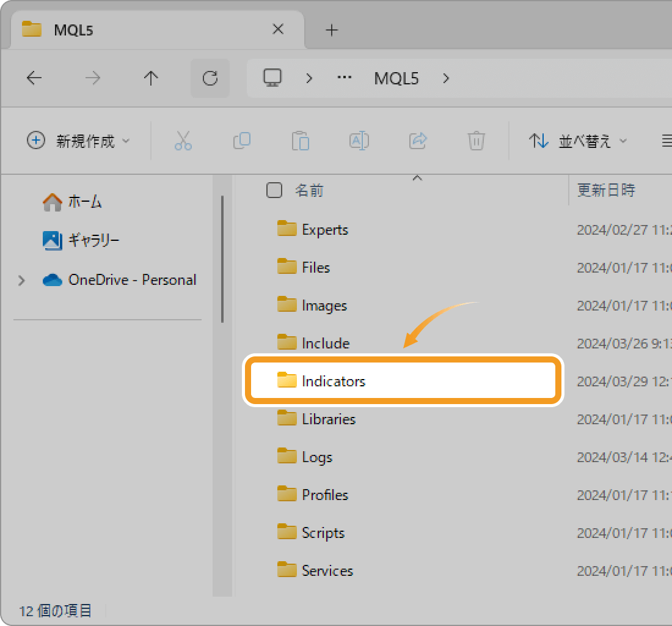The width and height of the screenshot is (672, 626).
Task: Select the Files folder
Action: click(304, 267)
